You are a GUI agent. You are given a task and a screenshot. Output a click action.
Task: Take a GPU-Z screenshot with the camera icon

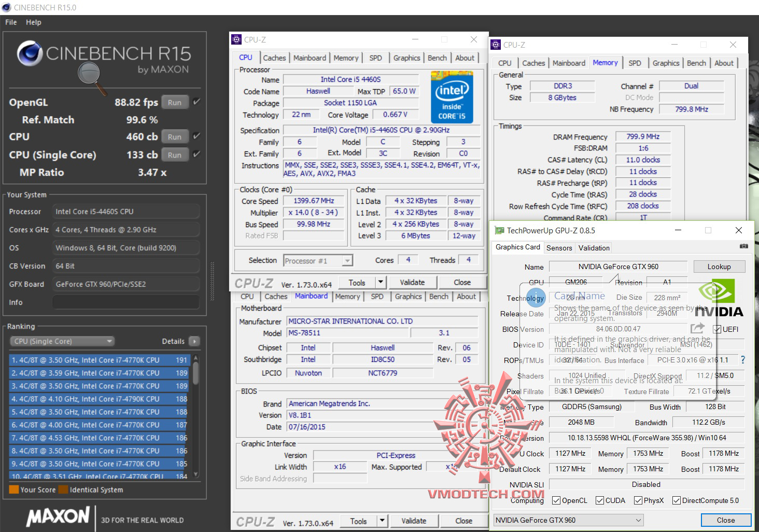pos(743,246)
